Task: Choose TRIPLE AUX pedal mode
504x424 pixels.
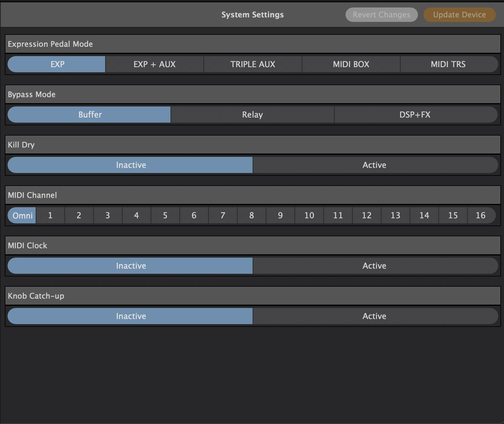Action: tap(253, 64)
